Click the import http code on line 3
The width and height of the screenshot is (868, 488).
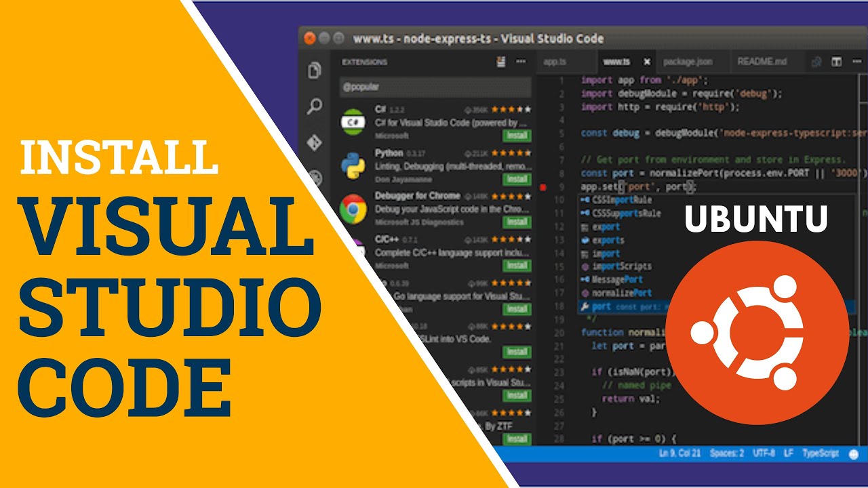[x=660, y=107]
